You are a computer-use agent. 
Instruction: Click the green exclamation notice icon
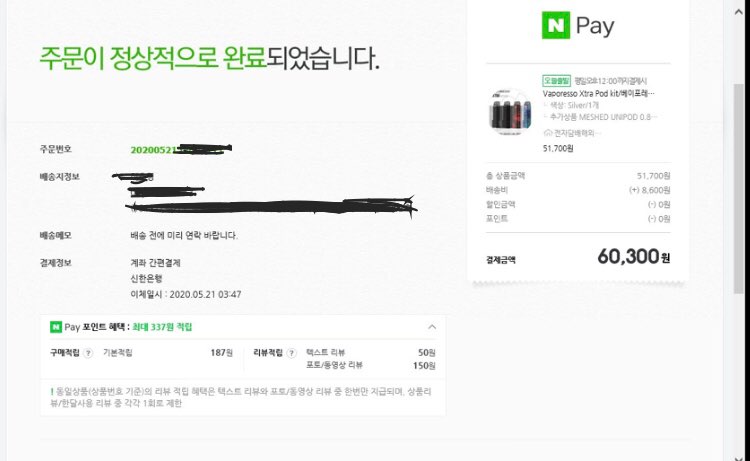(52, 389)
